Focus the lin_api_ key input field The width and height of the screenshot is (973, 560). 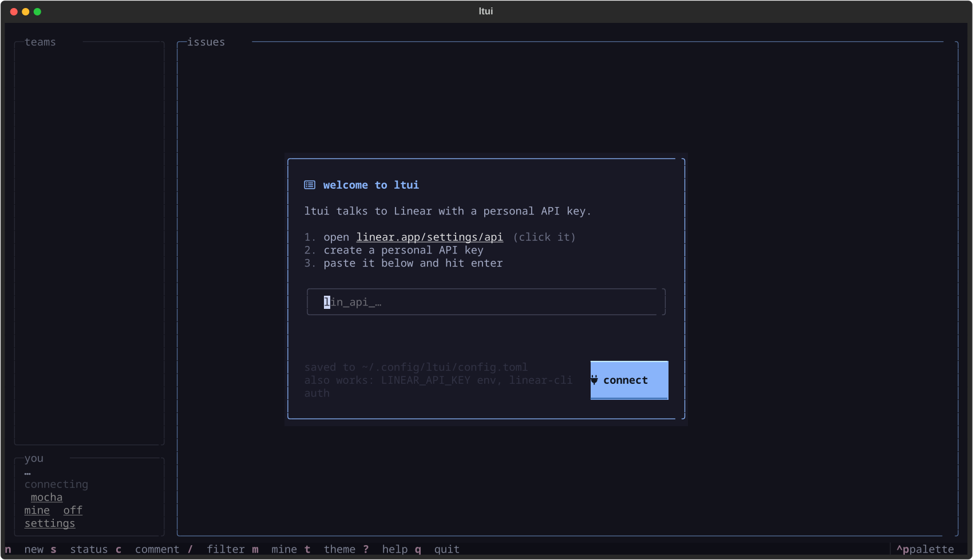click(x=486, y=302)
